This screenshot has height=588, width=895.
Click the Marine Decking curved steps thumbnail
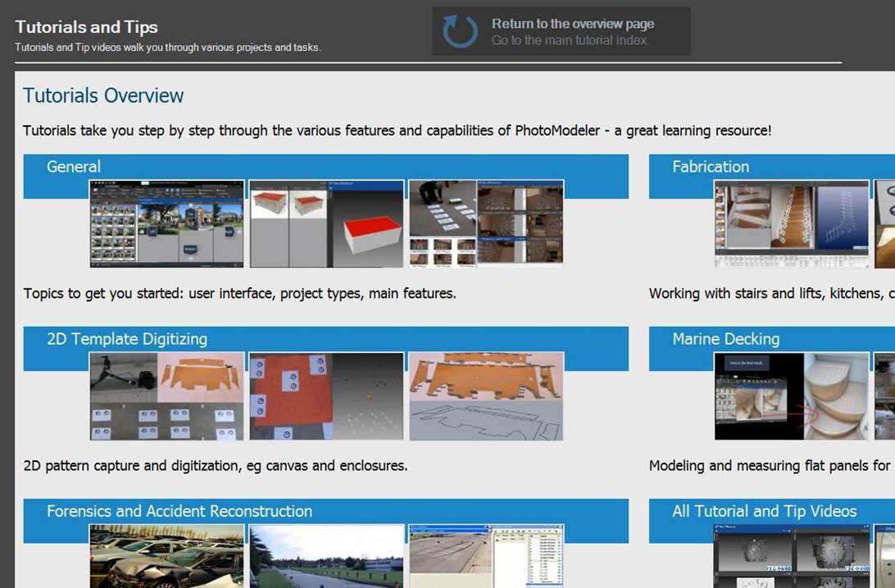tap(792, 396)
